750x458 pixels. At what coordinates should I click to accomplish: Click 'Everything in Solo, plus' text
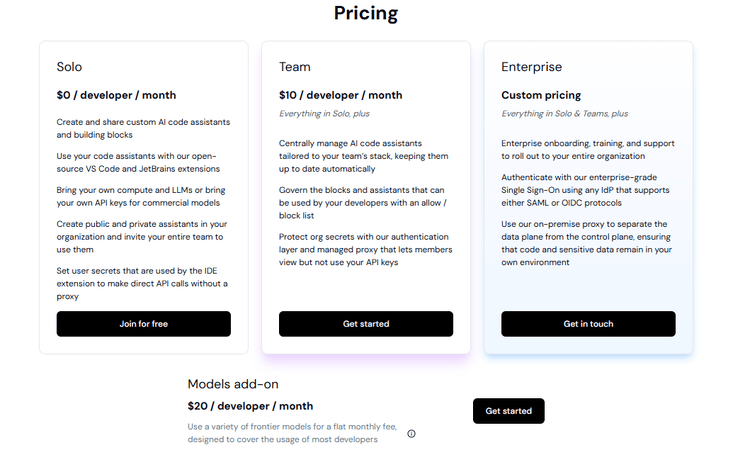pyautogui.click(x=324, y=113)
